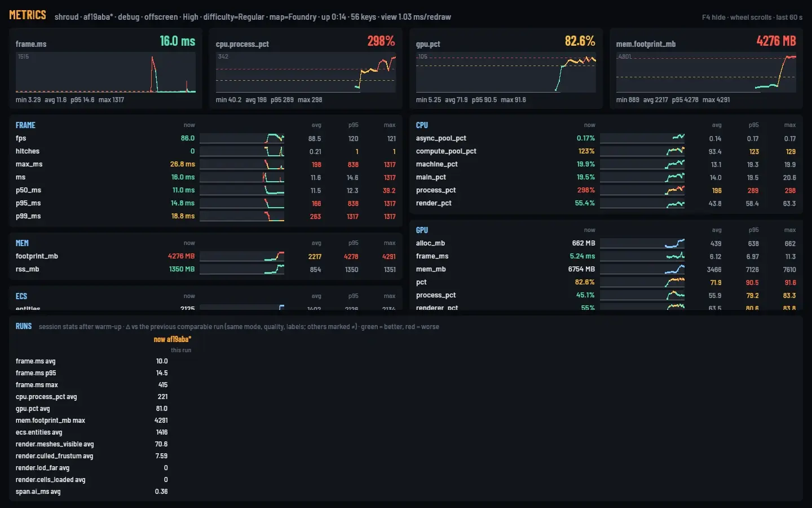Click the main_pct row label
The width and height of the screenshot is (812, 508).
(431, 177)
